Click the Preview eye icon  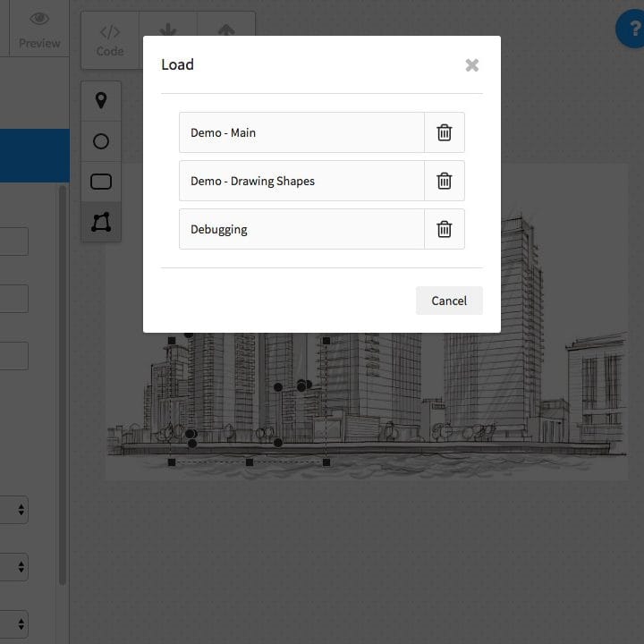tap(39, 20)
